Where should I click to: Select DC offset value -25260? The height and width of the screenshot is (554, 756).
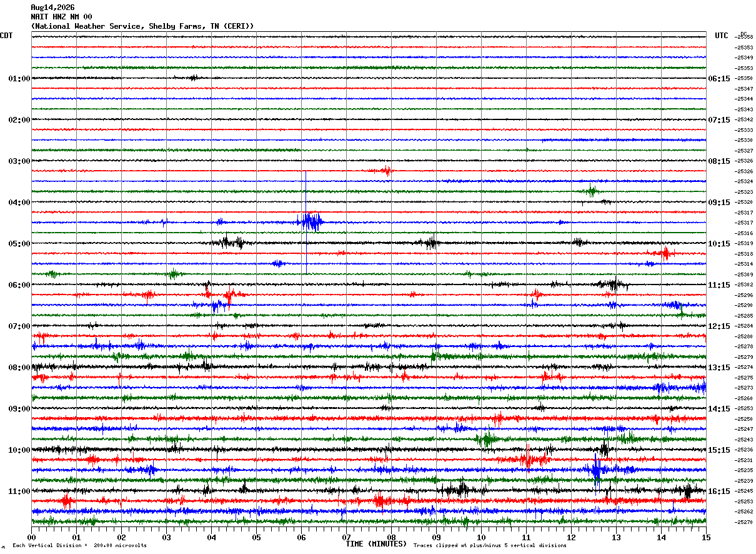[744, 398]
